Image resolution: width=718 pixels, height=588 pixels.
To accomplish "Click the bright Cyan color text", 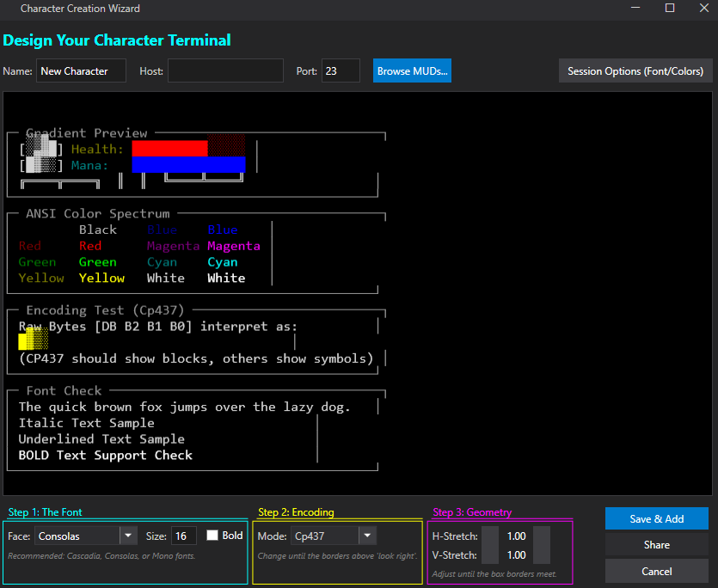I will 223,262.
